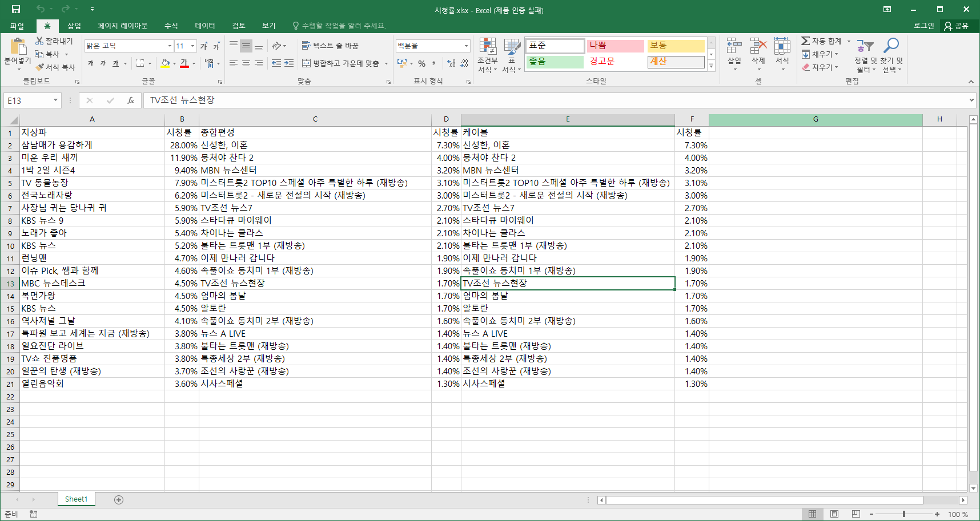Switch to the 삽입 tab
Image resolution: width=980 pixels, height=521 pixels.
pyautogui.click(x=74, y=26)
